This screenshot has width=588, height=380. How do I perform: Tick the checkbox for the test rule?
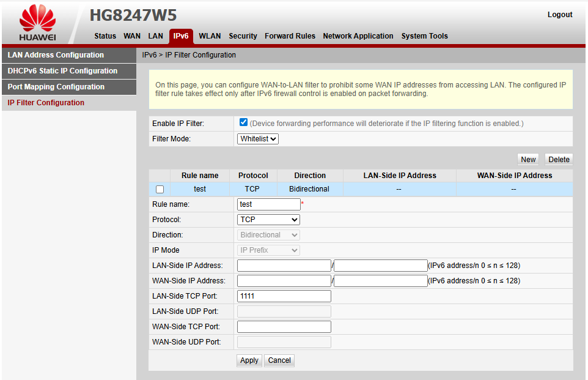coord(160,189)
